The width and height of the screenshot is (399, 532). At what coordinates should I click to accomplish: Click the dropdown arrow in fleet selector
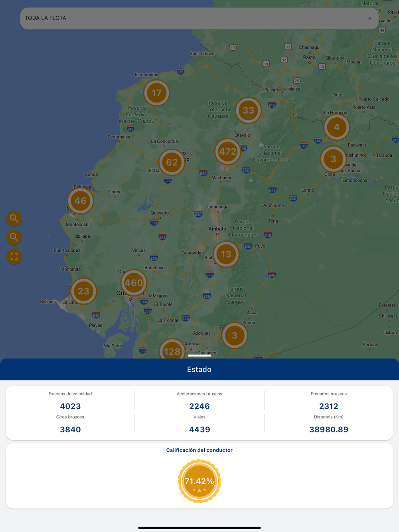(369, 18)
